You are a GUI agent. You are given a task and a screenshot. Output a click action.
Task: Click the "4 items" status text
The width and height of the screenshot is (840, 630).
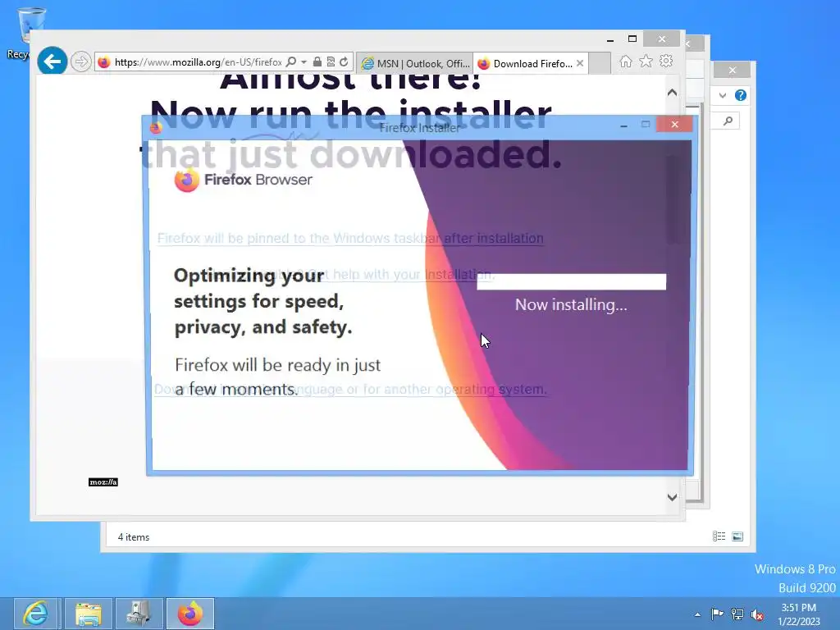(134, 536)
